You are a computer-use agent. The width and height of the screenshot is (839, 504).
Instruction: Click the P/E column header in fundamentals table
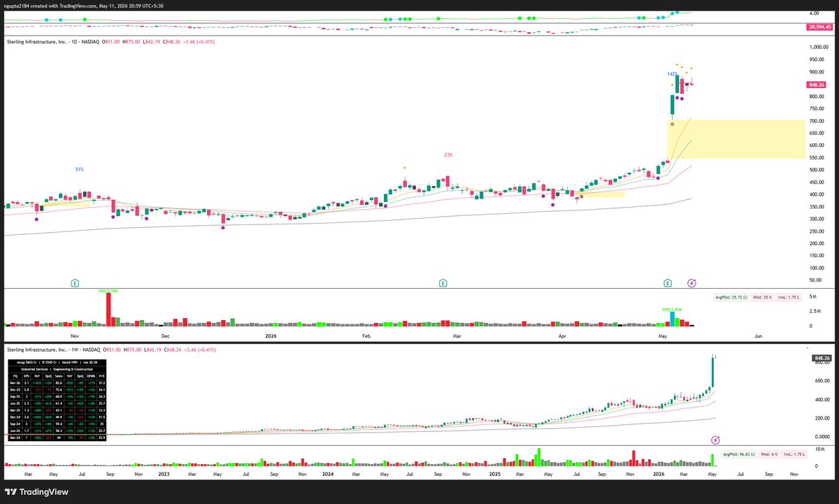[101, 376]
